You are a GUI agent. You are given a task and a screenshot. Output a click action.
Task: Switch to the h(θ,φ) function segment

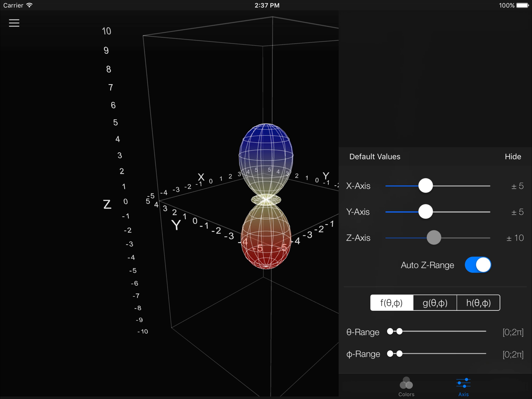point(478,303)
